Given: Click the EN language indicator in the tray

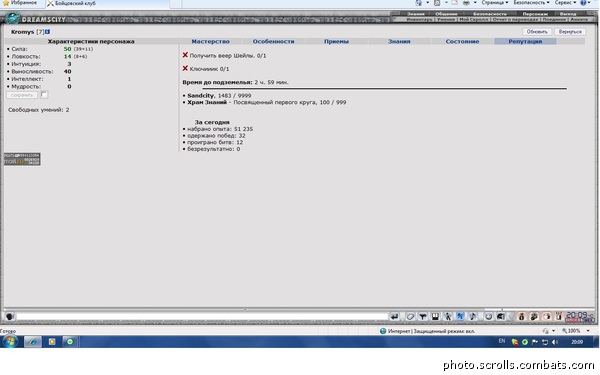Looking at the screenshot, I should click(x=502, y=341).
